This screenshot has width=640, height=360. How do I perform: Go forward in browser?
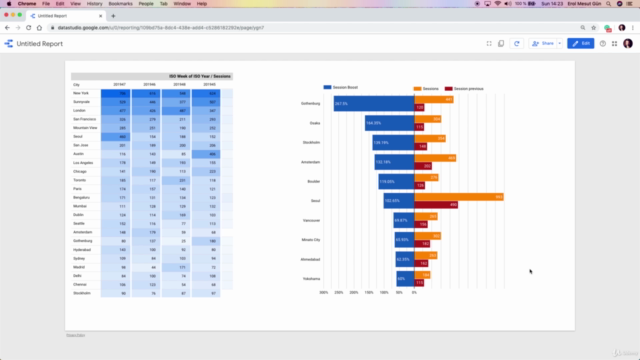pyautogui.click(x=18, y=28)
